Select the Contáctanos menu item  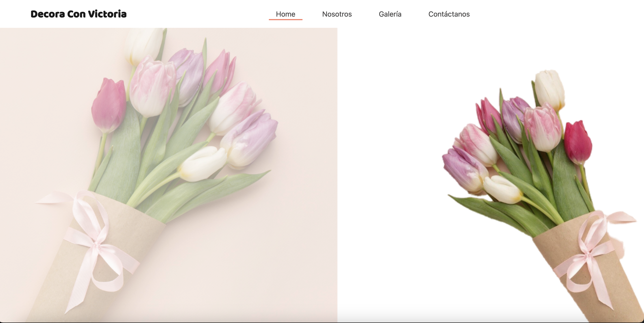449,14
